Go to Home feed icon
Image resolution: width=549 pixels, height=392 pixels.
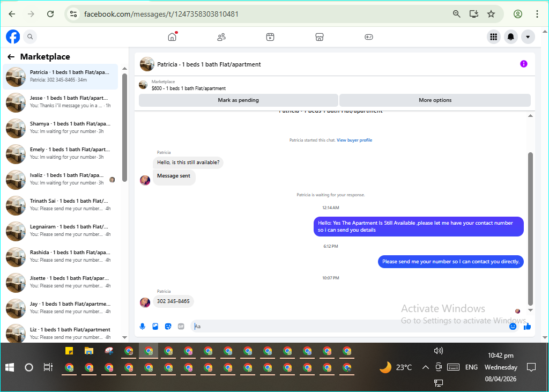pos(172,37)
